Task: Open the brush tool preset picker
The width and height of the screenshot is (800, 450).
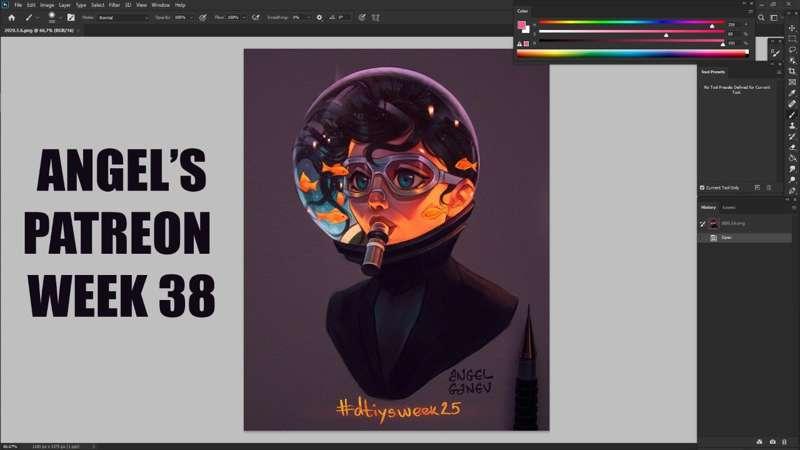Action: (31, 18)
